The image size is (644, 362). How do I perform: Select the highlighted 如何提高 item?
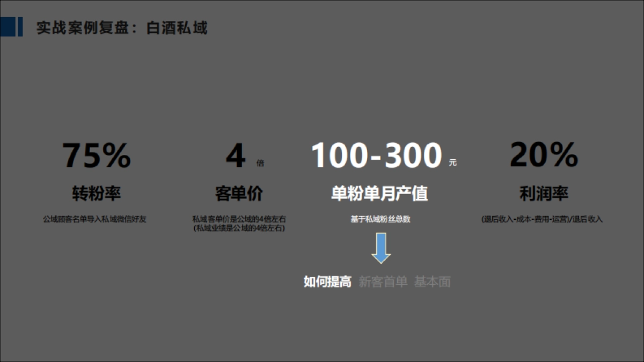pos(327,282)
